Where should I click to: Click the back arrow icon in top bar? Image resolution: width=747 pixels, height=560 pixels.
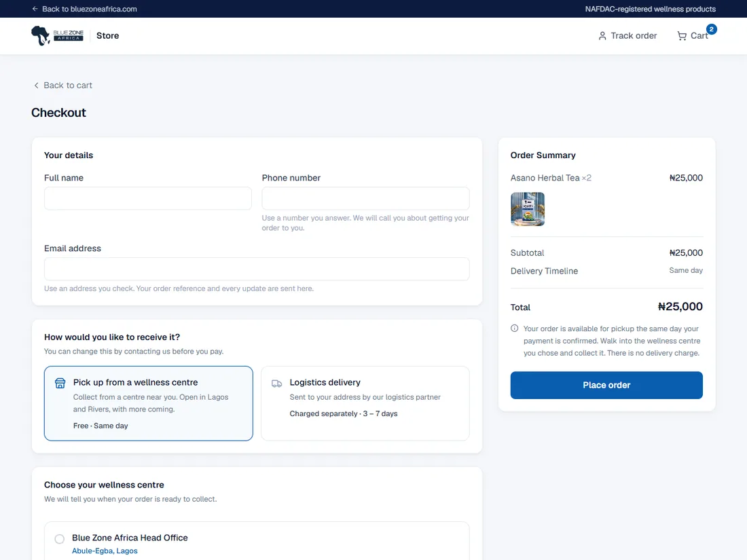click(35, 9)
